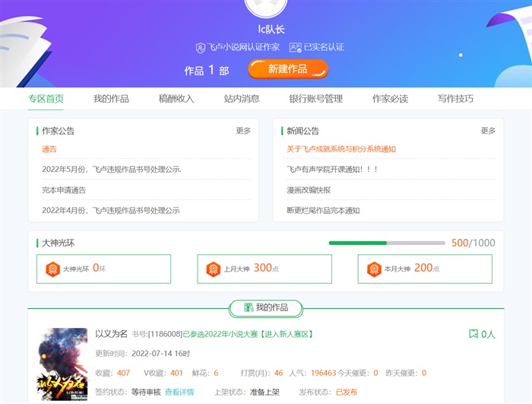Image resolution: width=532 pixels, height=404 pixels.
Task: Click the 大神光环 progress bar
Action: click(x=387, y=243)
